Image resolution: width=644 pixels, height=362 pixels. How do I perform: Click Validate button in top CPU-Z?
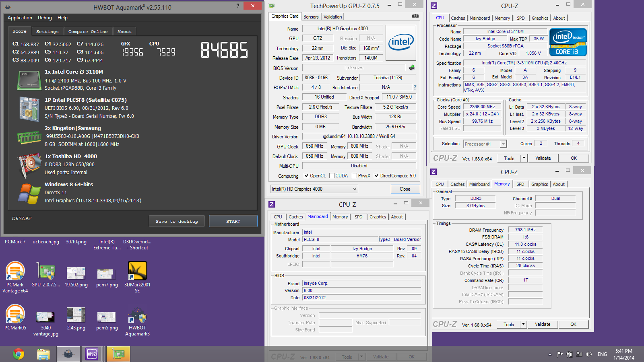point(543,158)
